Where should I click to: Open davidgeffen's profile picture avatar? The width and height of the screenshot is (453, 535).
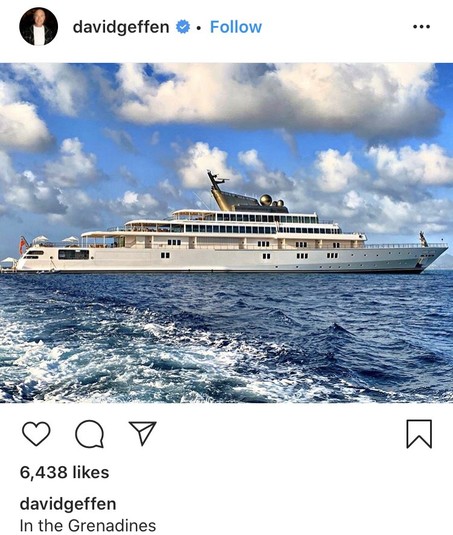39,27
